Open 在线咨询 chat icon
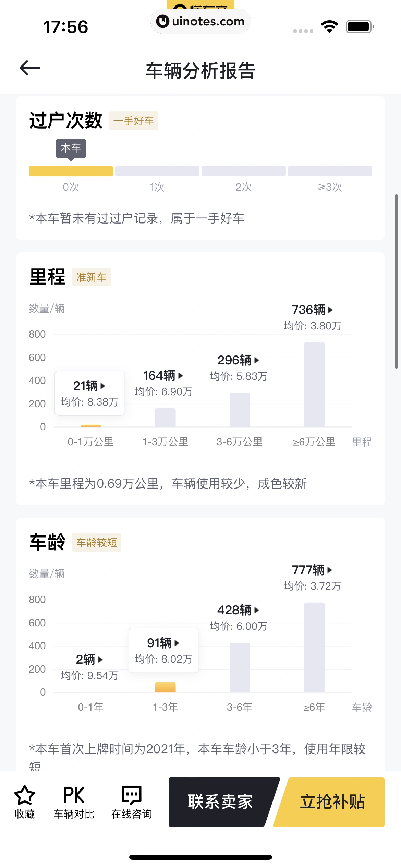Image resolution: width=401 pixels, height=868 pixels. tap(131, 795)
